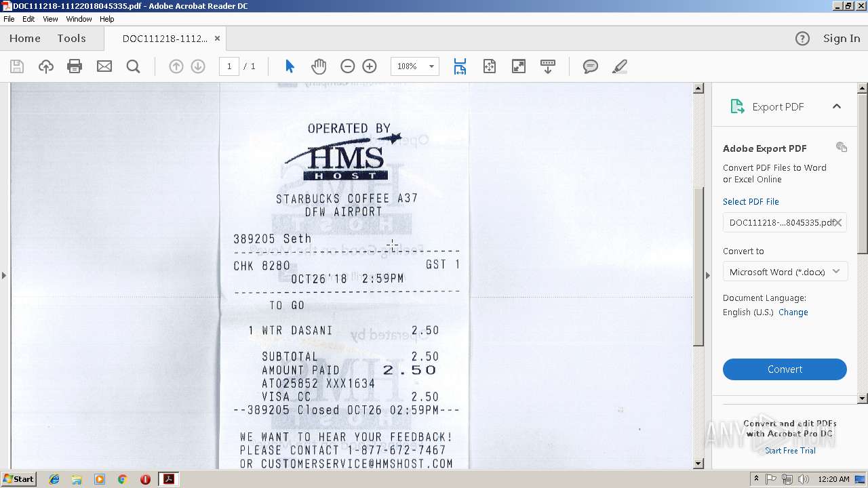Click the Windows Explorer taskbar folder icon

point(77,479)
